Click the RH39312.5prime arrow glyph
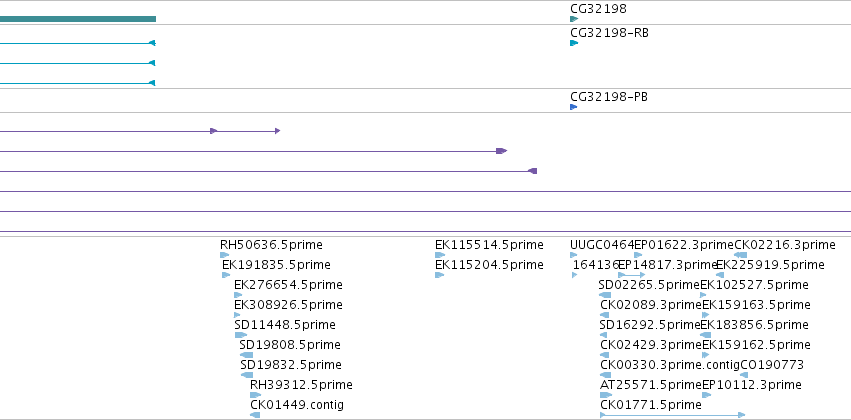Image resolution: width=851 pixels, height=420 pixels. (x=255, y=395)
